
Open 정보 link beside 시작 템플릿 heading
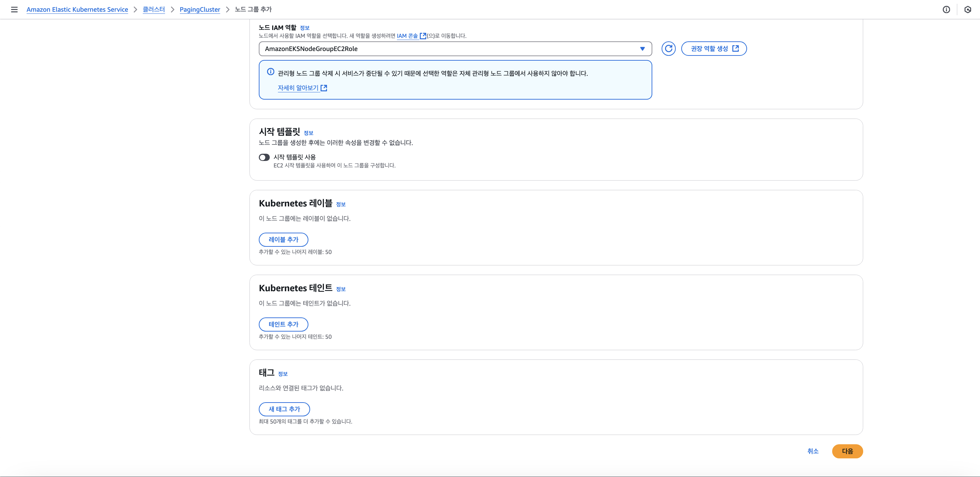[308, 133]
